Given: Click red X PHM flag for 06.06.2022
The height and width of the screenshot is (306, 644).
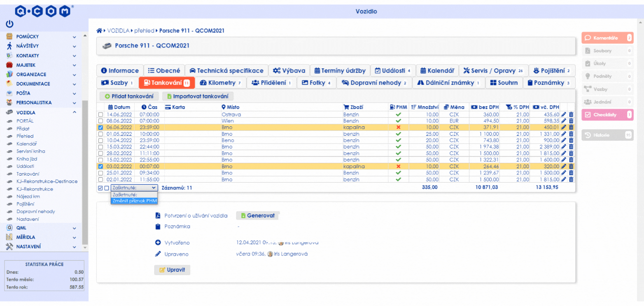Looking at the screenshot, I should [x=398, y=128].
